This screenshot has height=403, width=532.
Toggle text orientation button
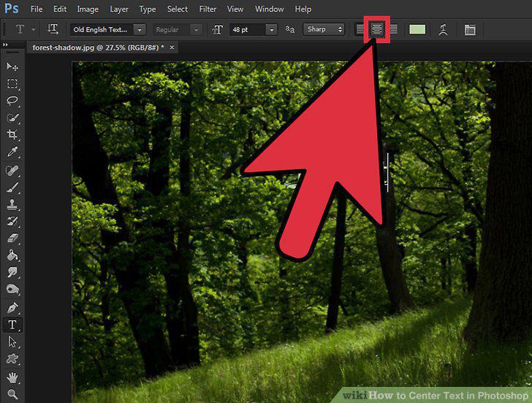point(53,29)
